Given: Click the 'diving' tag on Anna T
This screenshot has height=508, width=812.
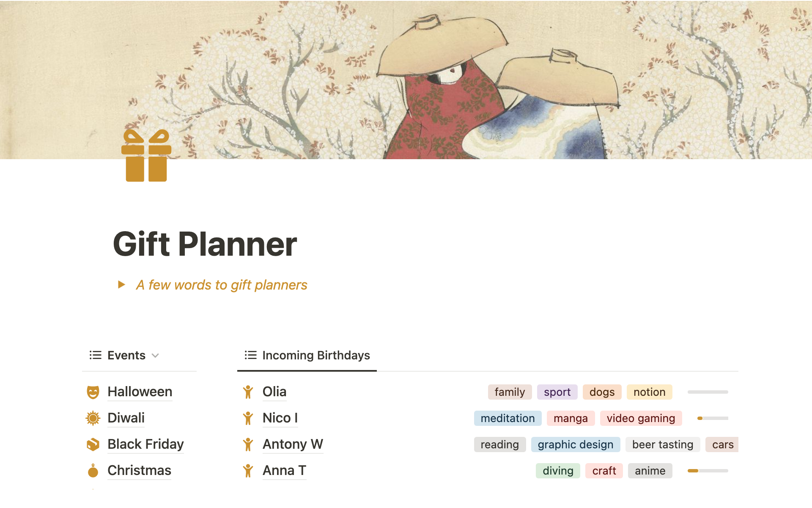Looking at the screenshot, I should point(558,471).
